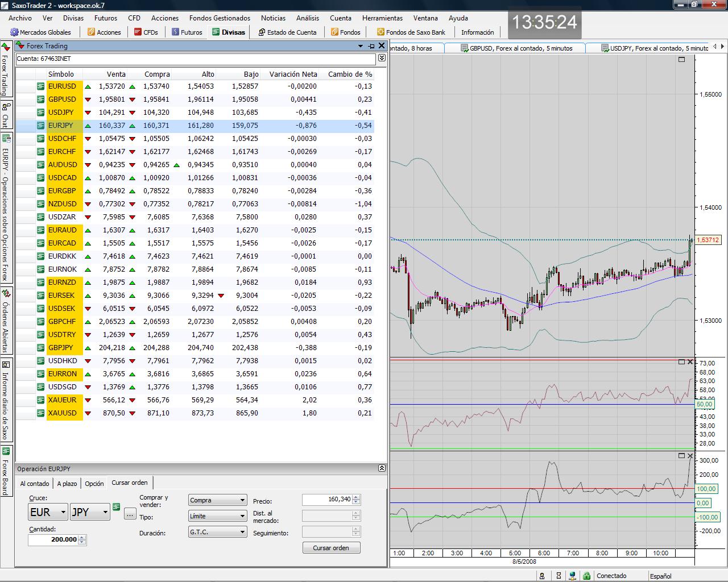Viewport: 728px width, 582px height.
Task: Click the green lock icon in status bar
Action: (x=586, y=576)
